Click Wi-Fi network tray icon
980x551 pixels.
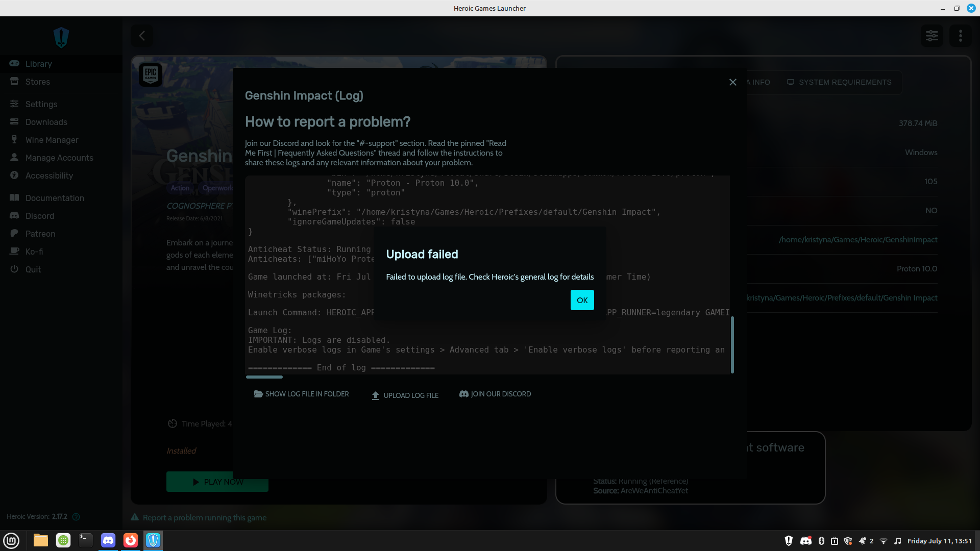[x=884, y=541]
